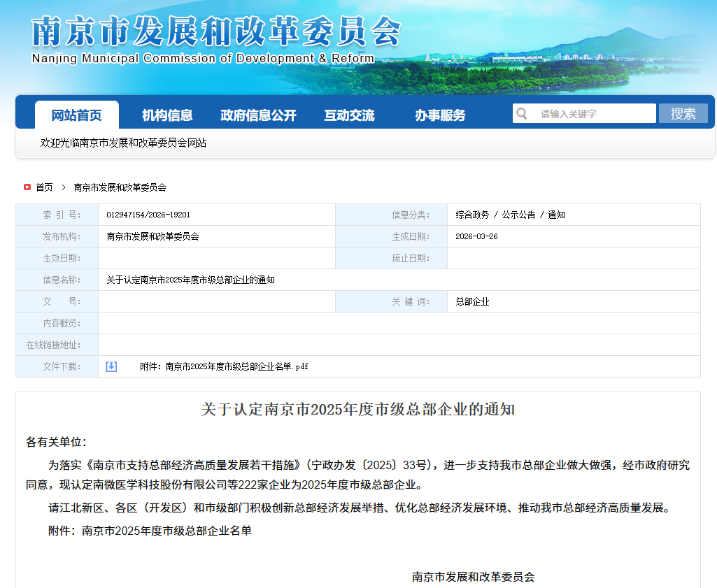Click the blue file download icon
The image size is (717, 588).
pyautogui.click(x=111, y=366)
